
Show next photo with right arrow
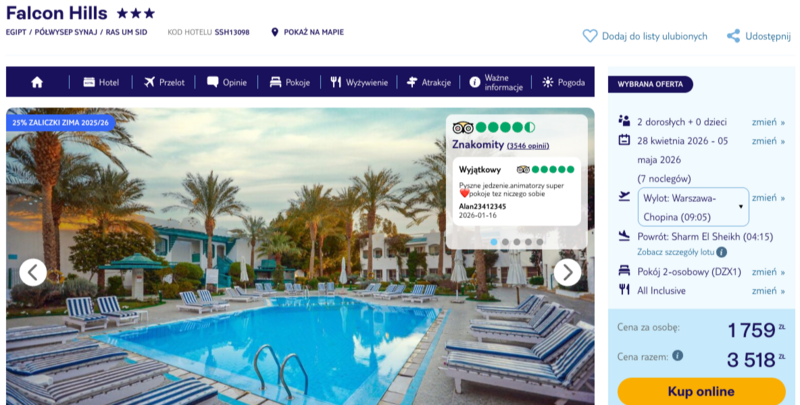coord(567,272)
